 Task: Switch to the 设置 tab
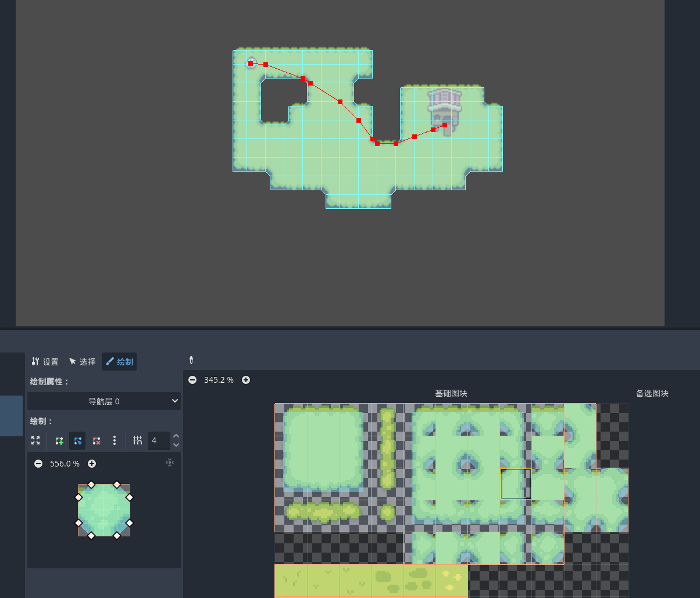(x=45, y=362)
